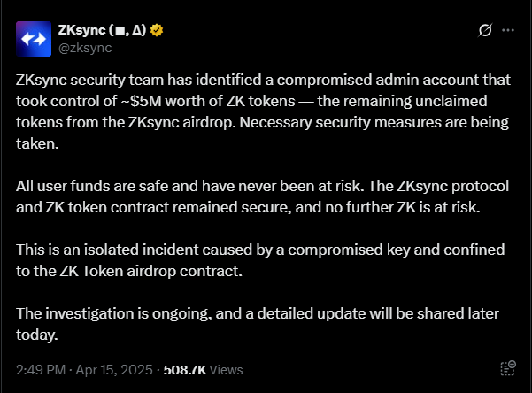532x393 pixels.
Task: Click the white arrows logo in the avatar
Action: pos(34,39)
